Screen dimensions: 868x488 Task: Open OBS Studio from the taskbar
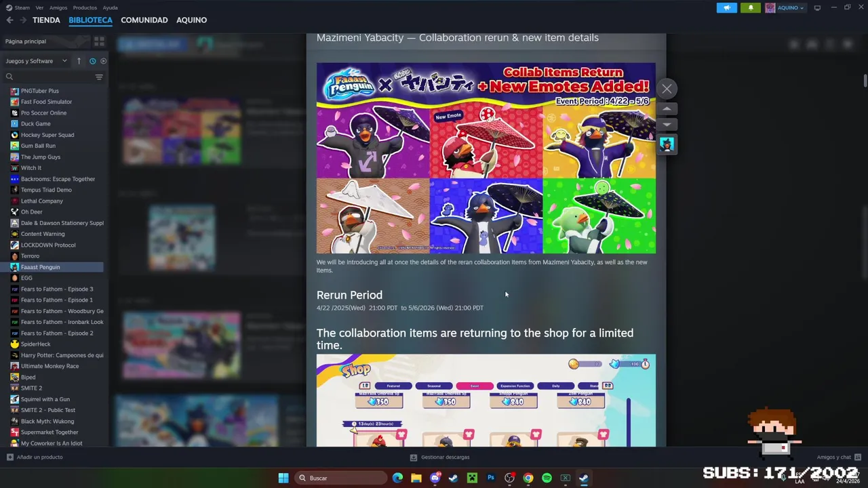pos(509,478)
